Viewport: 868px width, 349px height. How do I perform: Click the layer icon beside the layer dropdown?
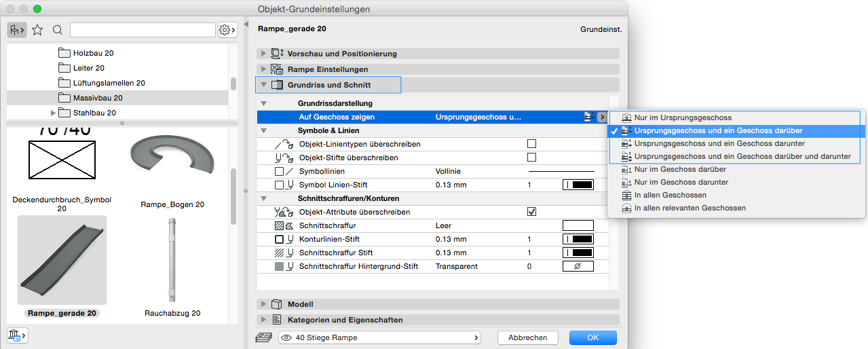263,337
